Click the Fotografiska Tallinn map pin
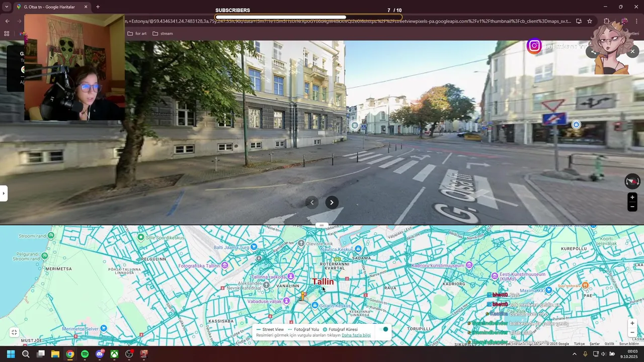 coord(225,265)
